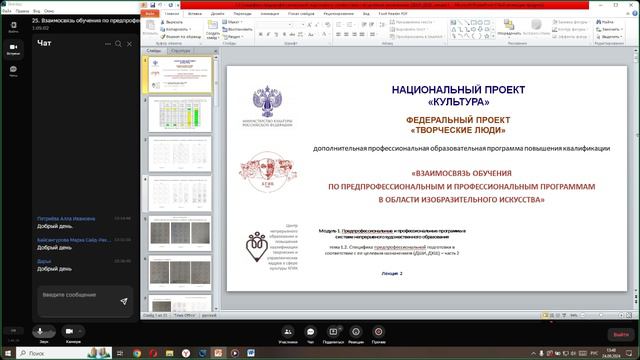Open chat options three-dot menu

click(108, 44)
